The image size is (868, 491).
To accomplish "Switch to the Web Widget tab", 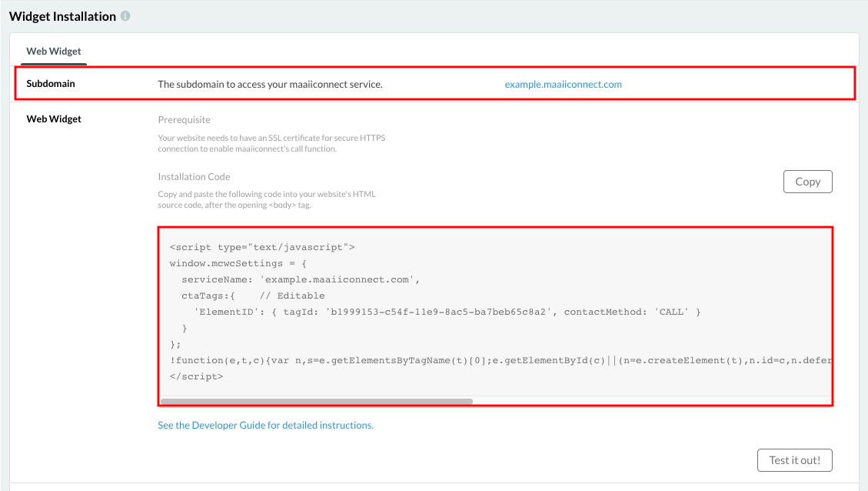I will point(54,51).
